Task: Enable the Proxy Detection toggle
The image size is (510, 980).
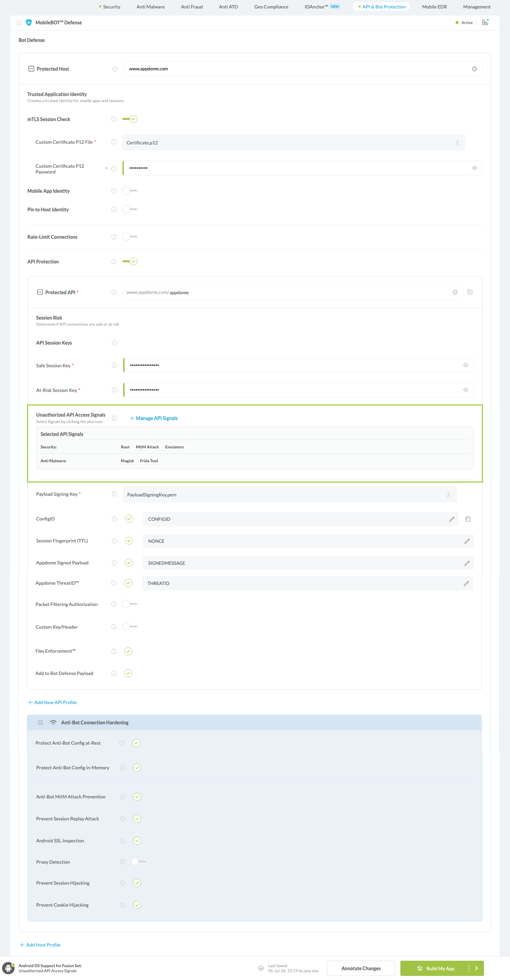Action: [x=138, y=862]
